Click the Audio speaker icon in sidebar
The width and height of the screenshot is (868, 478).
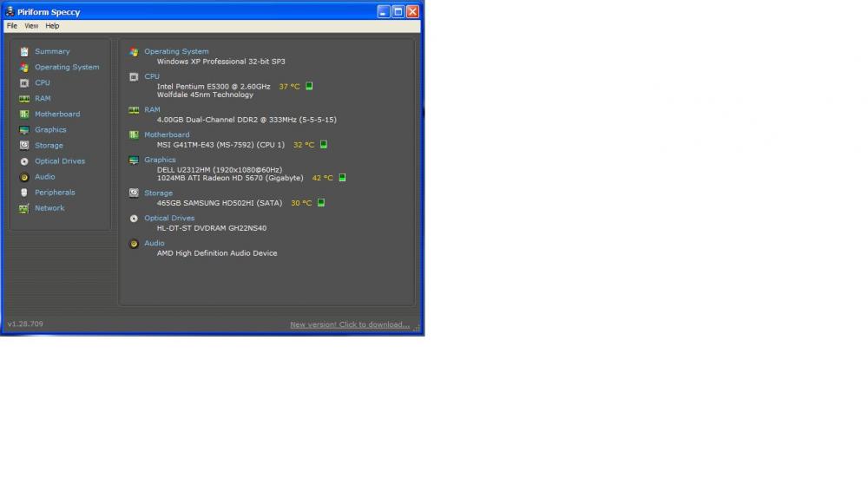pyautogui.click(x=24, y=177)
